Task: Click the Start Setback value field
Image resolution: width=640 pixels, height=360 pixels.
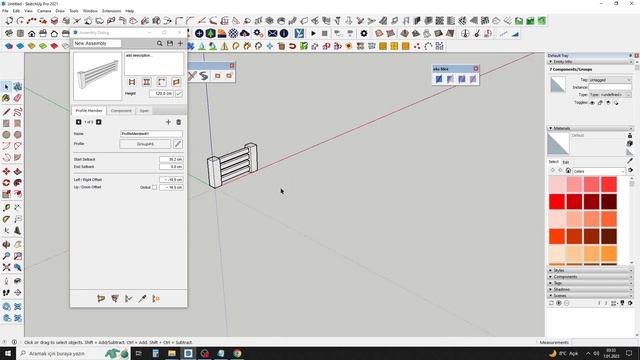Action: coord(171,159)
